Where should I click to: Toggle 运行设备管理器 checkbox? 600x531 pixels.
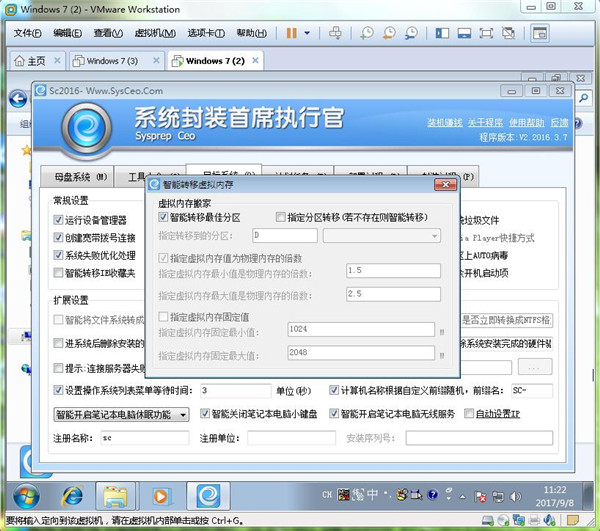(x=58, y=220)
